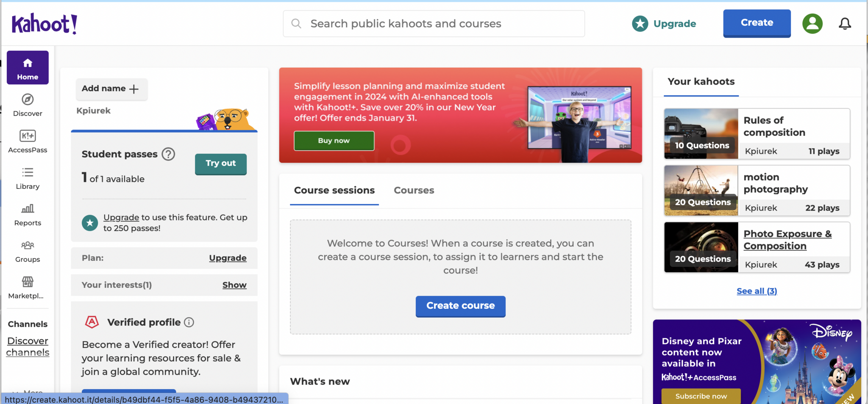This screenshot has width=868, height=404.
Task: Click the Verified profile info icon
Action: pos(189,323)
